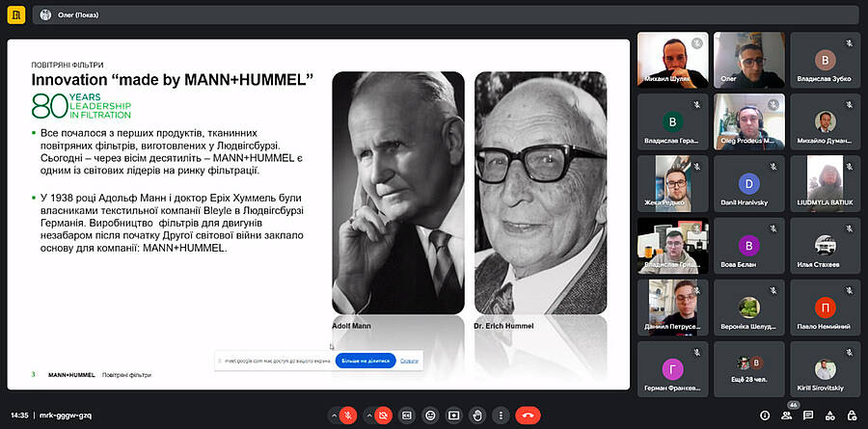
Task: Click the Dr. Erich Hummel caption text
Action: coord(503,326)
